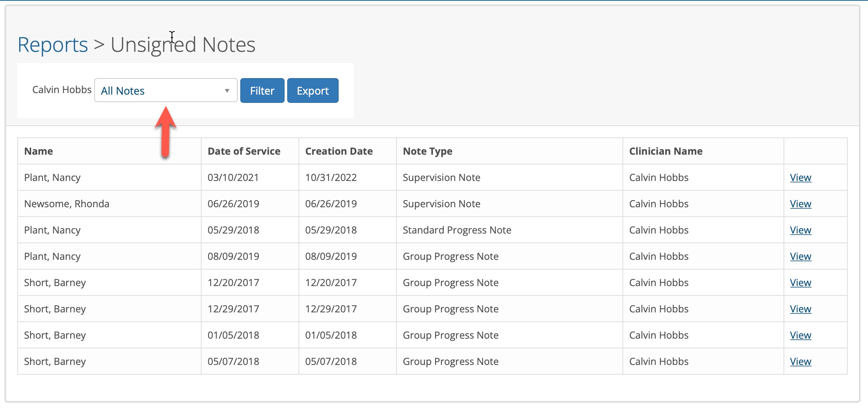View Nancy Plant's Standard Progress Note
The width and height of the screenshot is (868, 413).
[x=800, y=230]
